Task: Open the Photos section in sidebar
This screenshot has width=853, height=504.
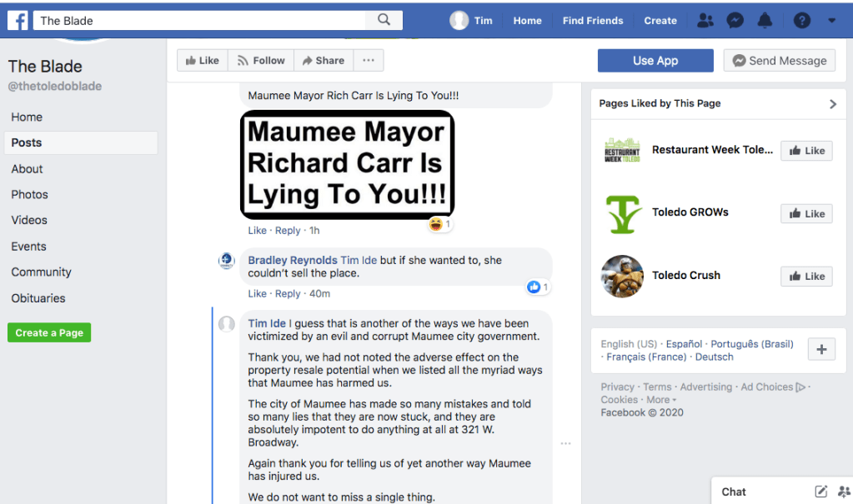Action: (x=30, y=194)
